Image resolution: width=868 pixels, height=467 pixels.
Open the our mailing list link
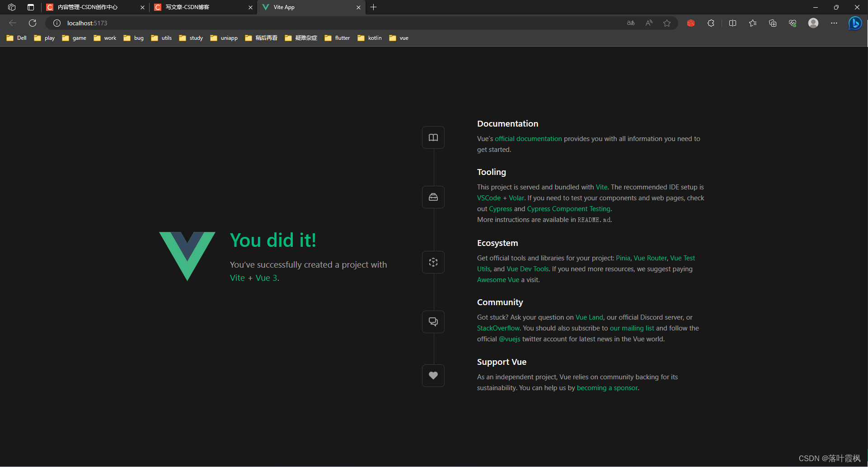point(632,328)
